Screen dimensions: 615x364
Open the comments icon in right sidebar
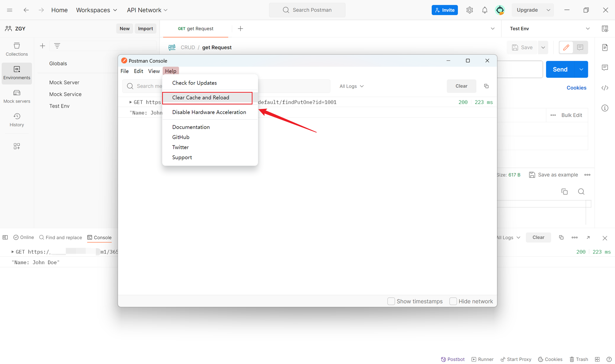tap(605, 68)
